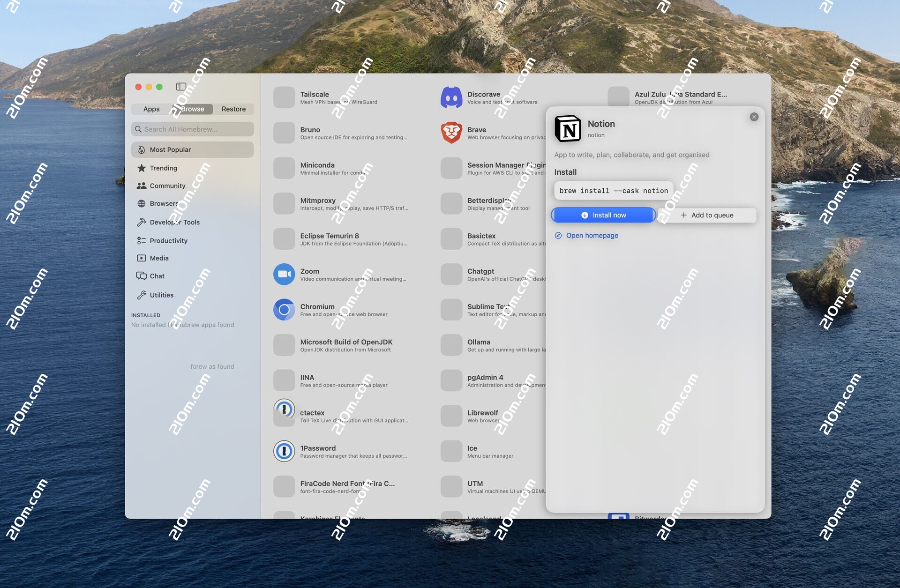Click the Utilities wrench icon
900x588 pixels.
pyautogui.click(x=142, y=295)
